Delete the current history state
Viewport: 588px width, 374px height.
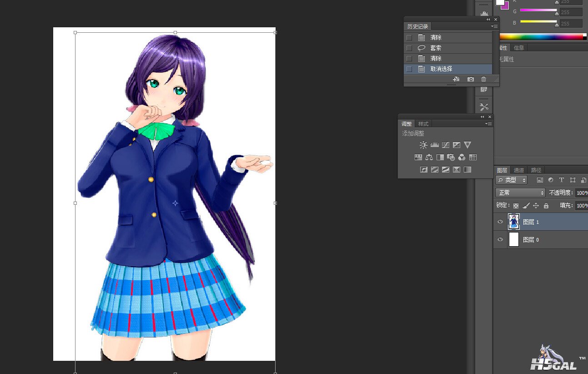484,79
